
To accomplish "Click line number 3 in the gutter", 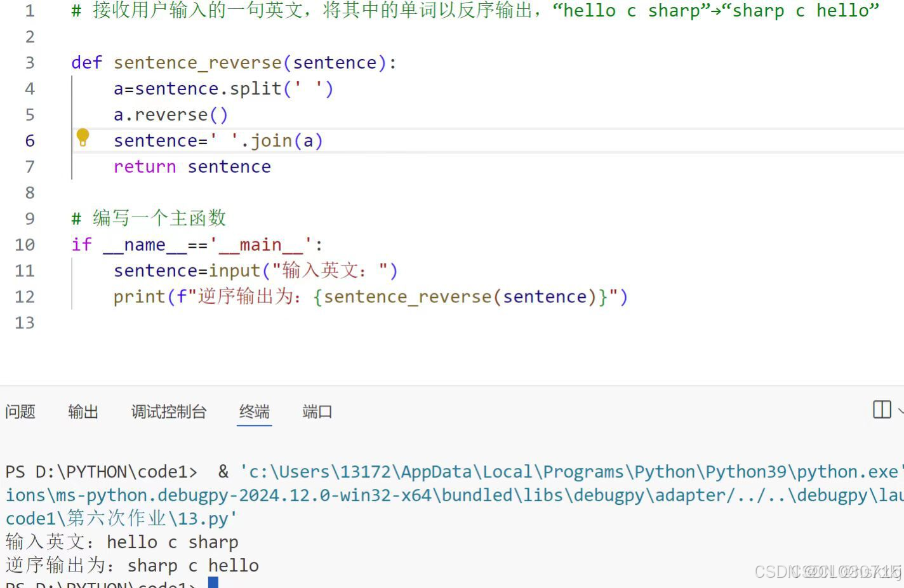I will point(30,63).
